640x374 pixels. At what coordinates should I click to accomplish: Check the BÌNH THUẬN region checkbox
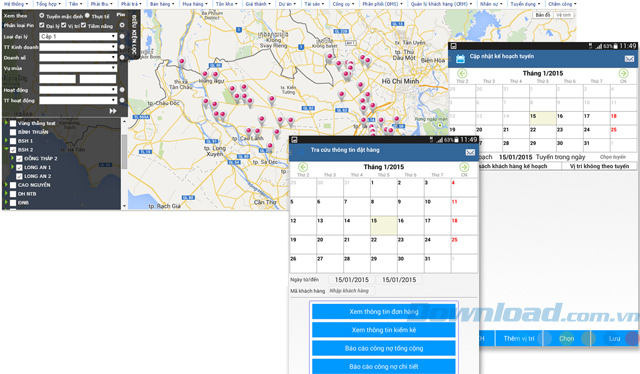click(13, 132)
